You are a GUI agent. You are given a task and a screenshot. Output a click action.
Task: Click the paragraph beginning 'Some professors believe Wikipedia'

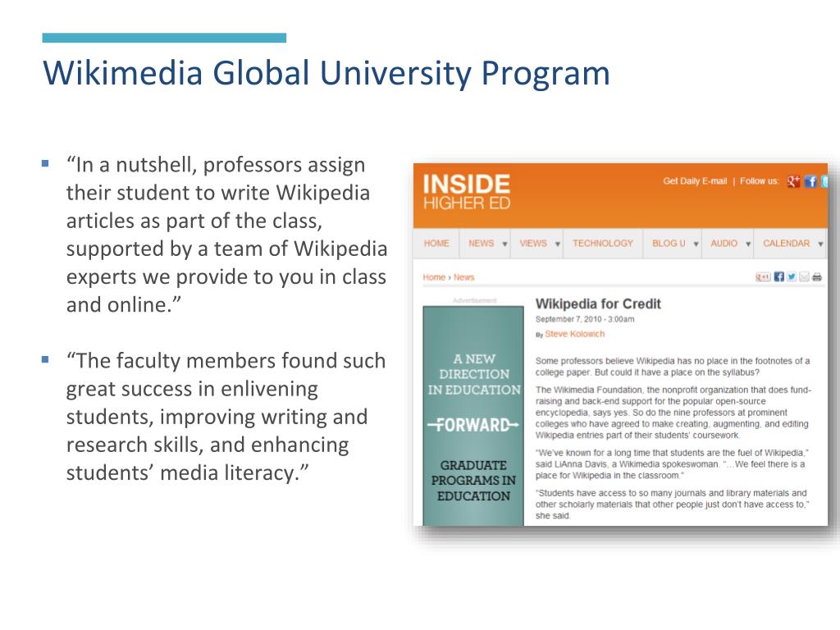point(673,367)
